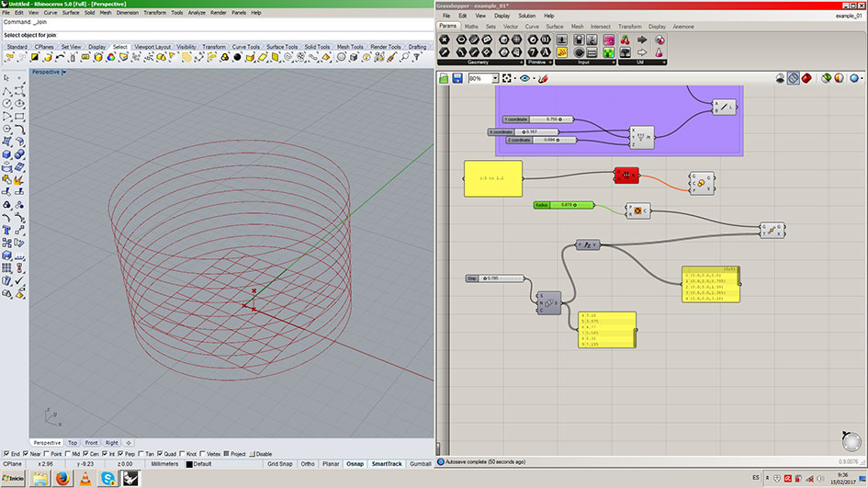This screenshot has height=488, width=868.
Task: Toggle the Ortho status bar button
Action: 308,464
